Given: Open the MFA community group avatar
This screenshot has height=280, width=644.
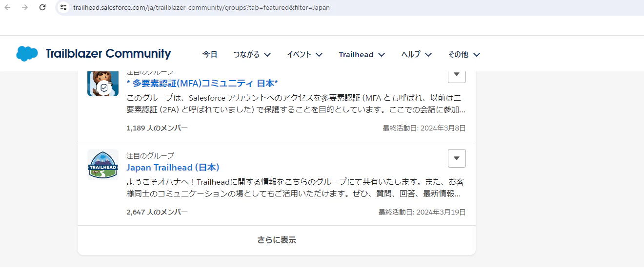Looking at the screenshot, I should click(x=103, y=83).
